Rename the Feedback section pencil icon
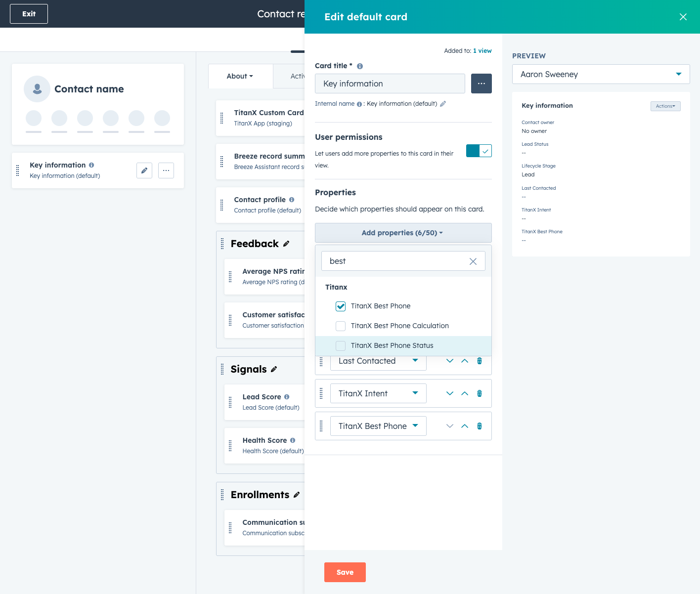Screen dimensions: 700x594 286,244
